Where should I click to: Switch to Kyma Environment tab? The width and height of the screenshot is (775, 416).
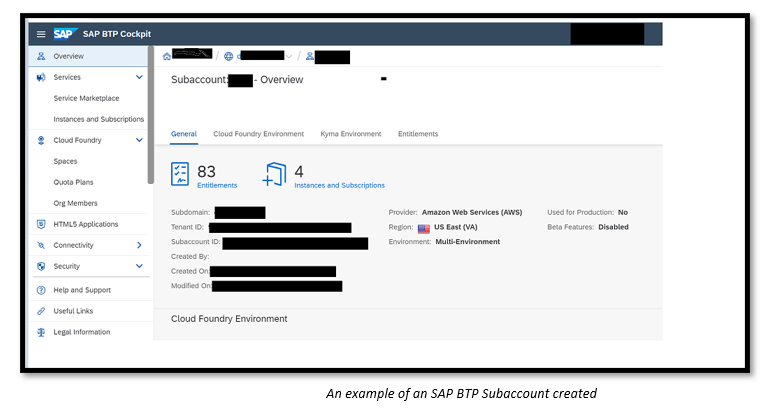[x=351, y=134]
